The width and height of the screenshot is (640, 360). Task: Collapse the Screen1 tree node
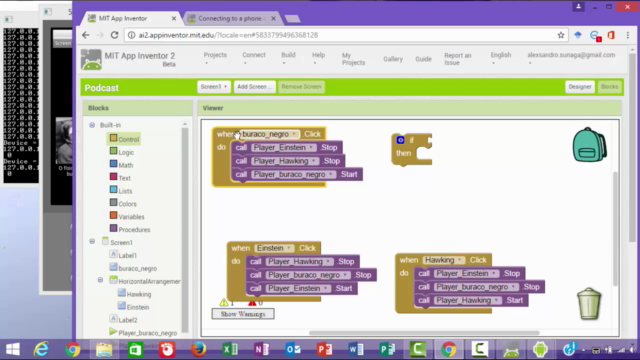pos(92,242)
